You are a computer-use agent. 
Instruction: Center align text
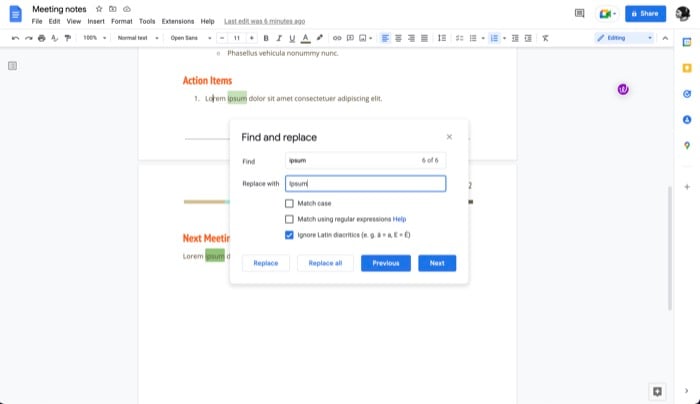point(398,38)
